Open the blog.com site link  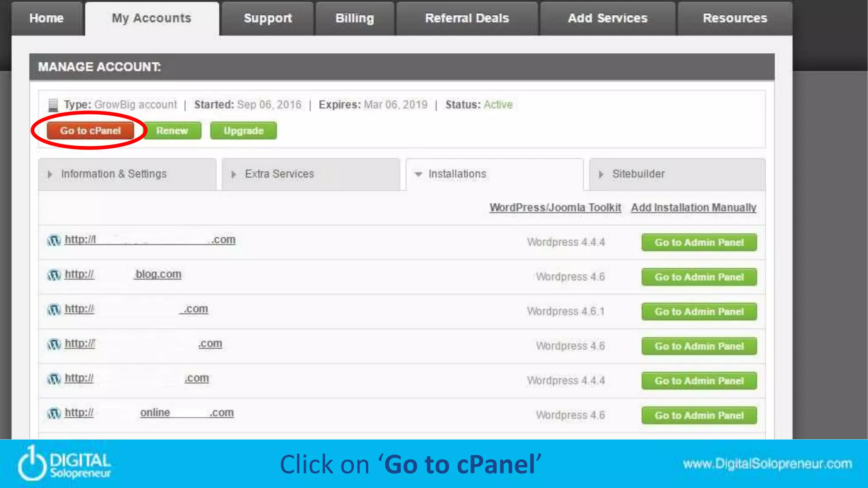(123, 274)
